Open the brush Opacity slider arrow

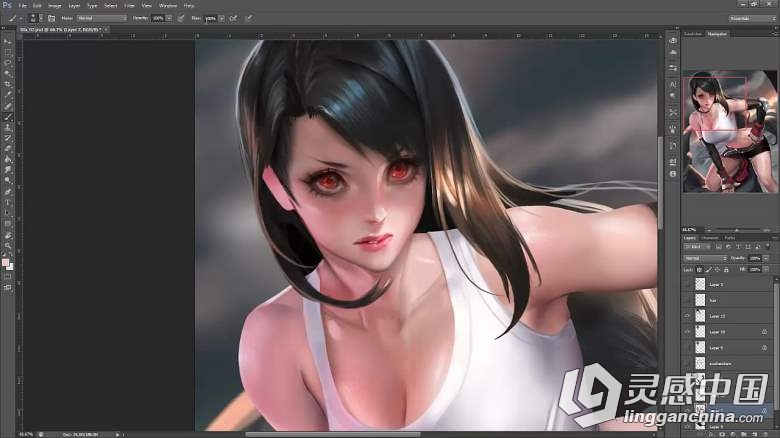click(169, 18)
